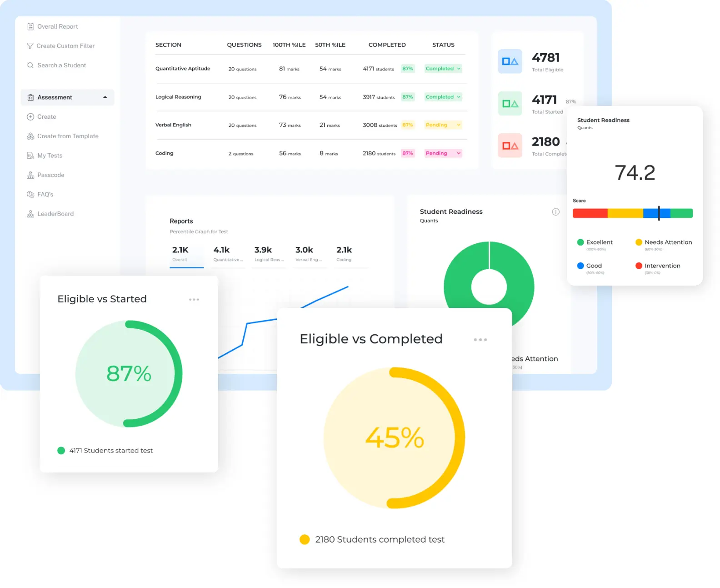Click the Overall Report clipboard icon
Image resolution: width=720 pixels, height=588 pixels.
pyautogui.click(x=30, y=27)
